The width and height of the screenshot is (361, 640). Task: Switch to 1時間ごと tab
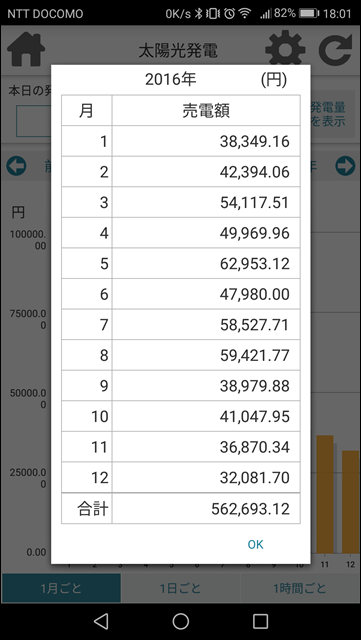[300, 588]
